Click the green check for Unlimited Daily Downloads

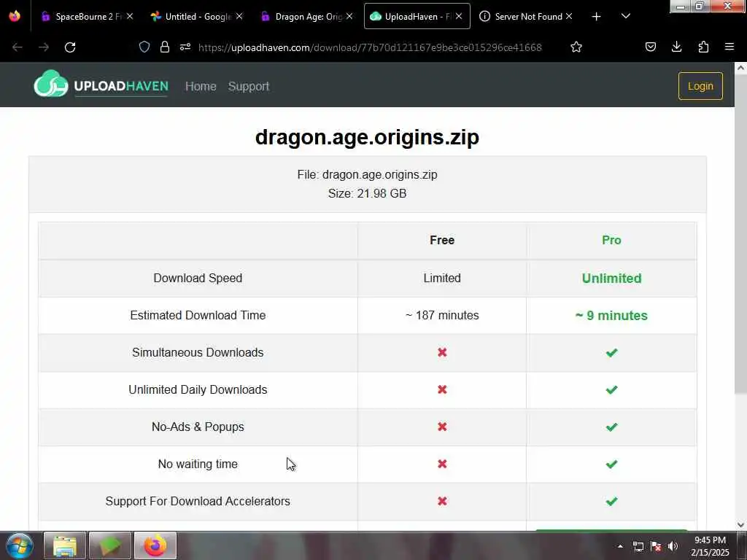click(x=612, y=389)
